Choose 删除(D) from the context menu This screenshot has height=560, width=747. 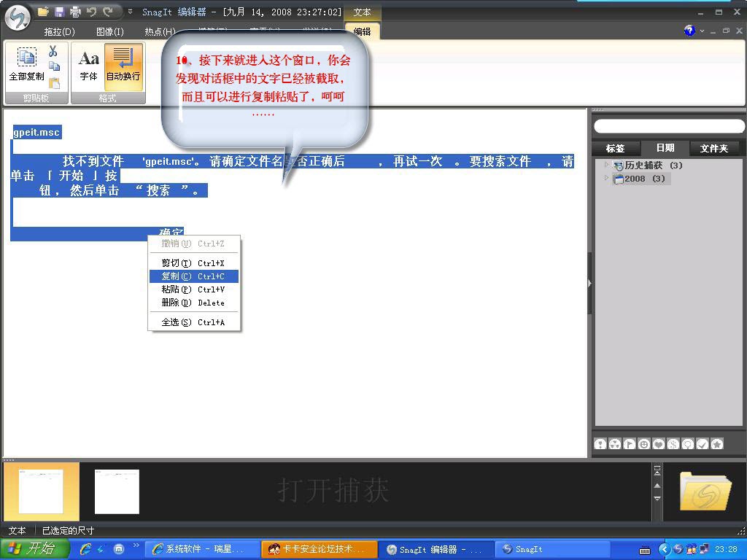click(x=194, y=303)
